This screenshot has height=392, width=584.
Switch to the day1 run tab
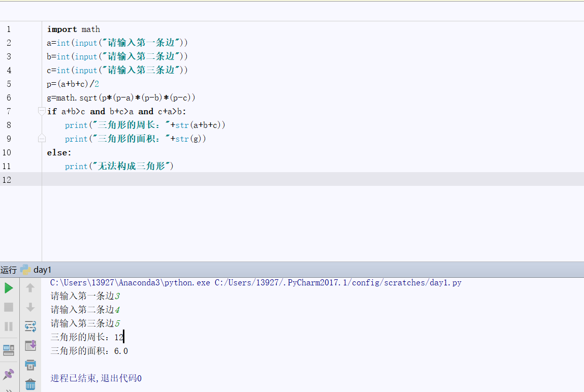tap(42, 270)
